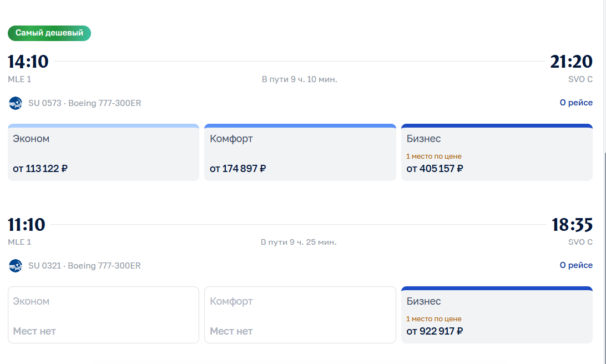
Task: Select the Эконом fare from 113 122 ₽
Action: click(103, 153)
